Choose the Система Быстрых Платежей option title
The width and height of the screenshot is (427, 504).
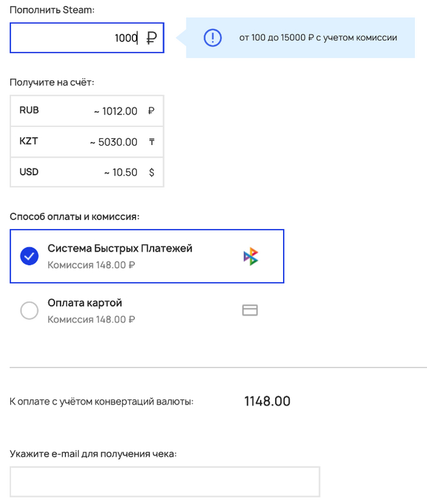tap(120, 249)
